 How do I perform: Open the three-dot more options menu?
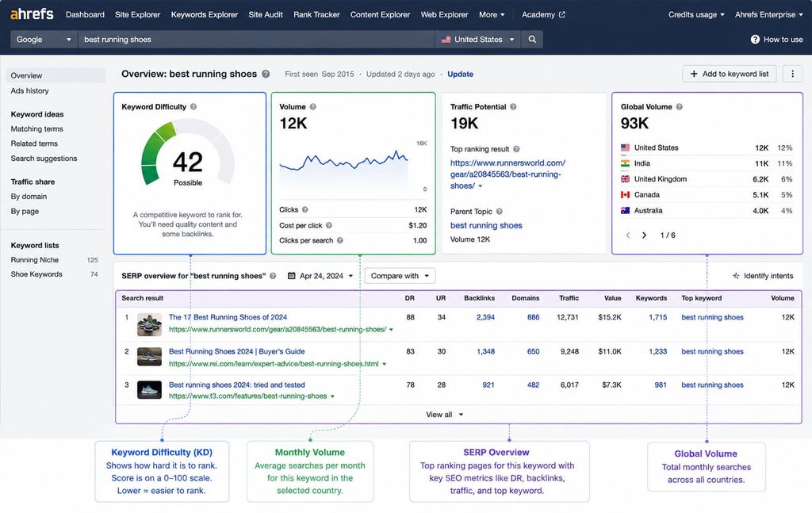pos(792,74)
